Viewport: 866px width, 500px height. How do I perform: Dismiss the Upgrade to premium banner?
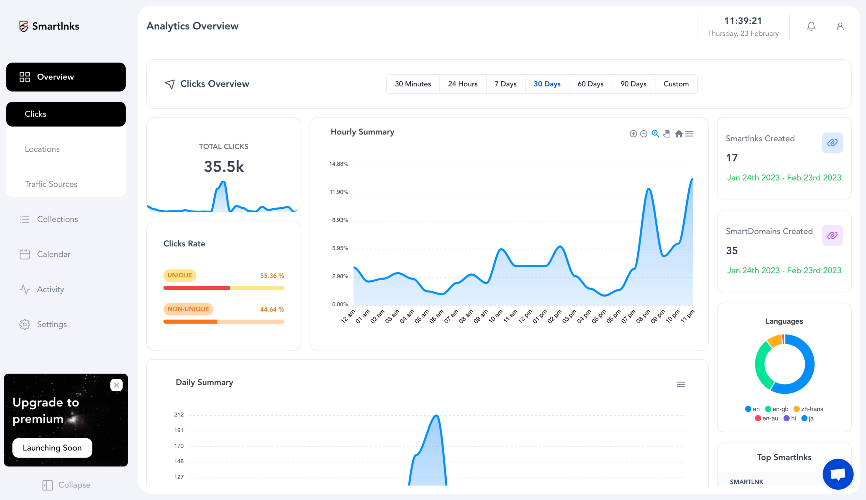[116, 385]
